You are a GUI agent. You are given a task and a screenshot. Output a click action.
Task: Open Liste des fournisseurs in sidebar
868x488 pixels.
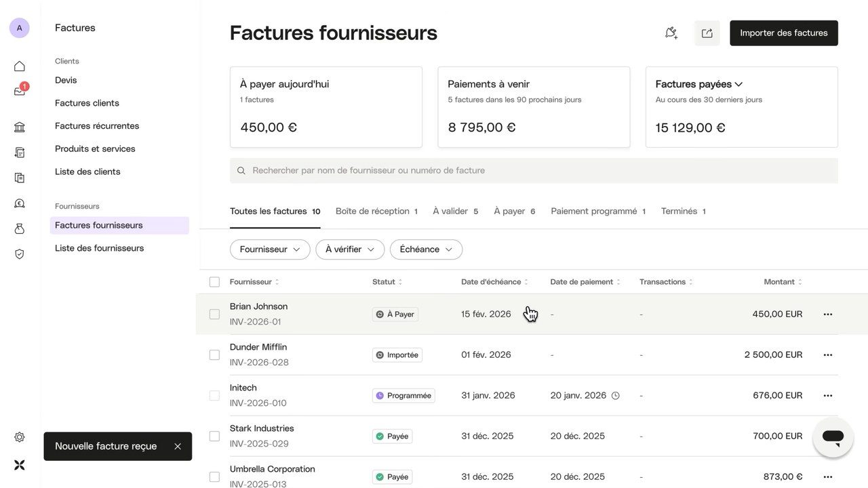pyautogui.click(x=99, y=248)
